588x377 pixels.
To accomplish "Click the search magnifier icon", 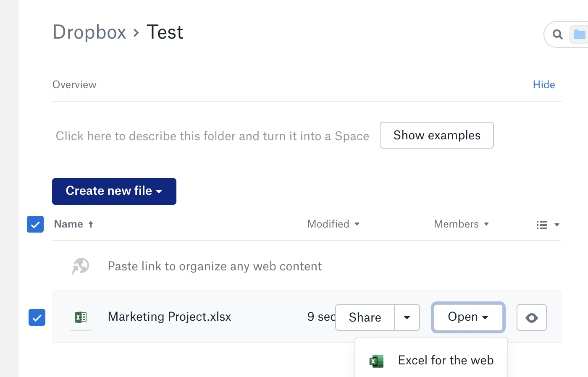I will [x=557, y=34].
